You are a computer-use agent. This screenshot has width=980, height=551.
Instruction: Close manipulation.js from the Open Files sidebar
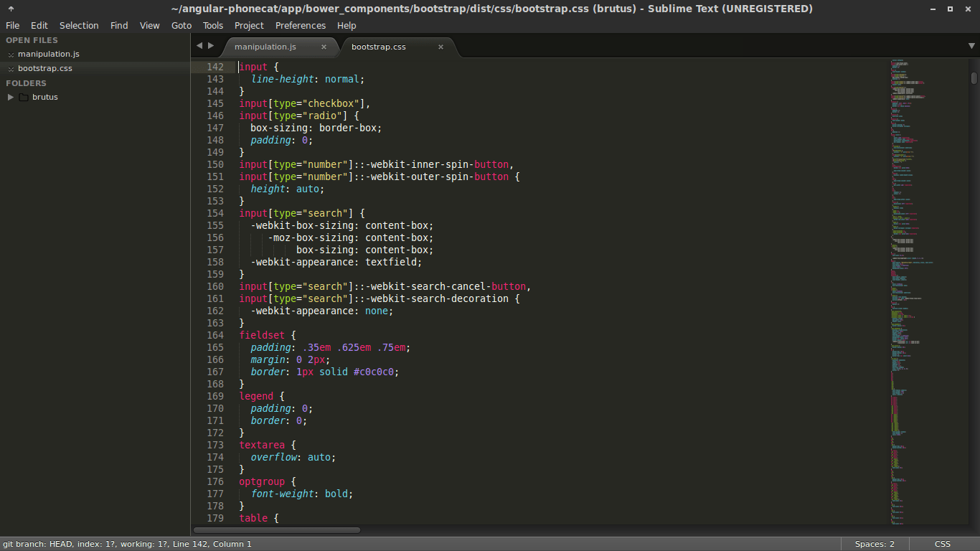[11, 55]
